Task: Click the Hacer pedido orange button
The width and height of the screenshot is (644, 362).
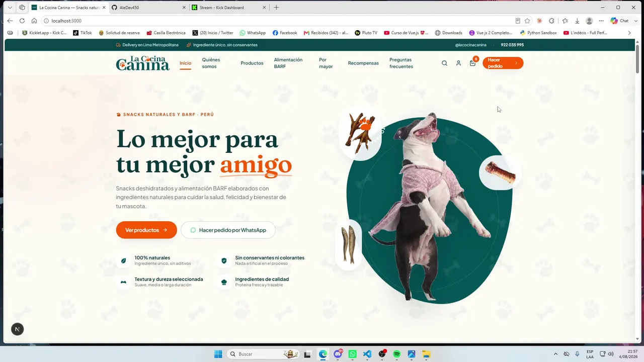Action: 503,63
